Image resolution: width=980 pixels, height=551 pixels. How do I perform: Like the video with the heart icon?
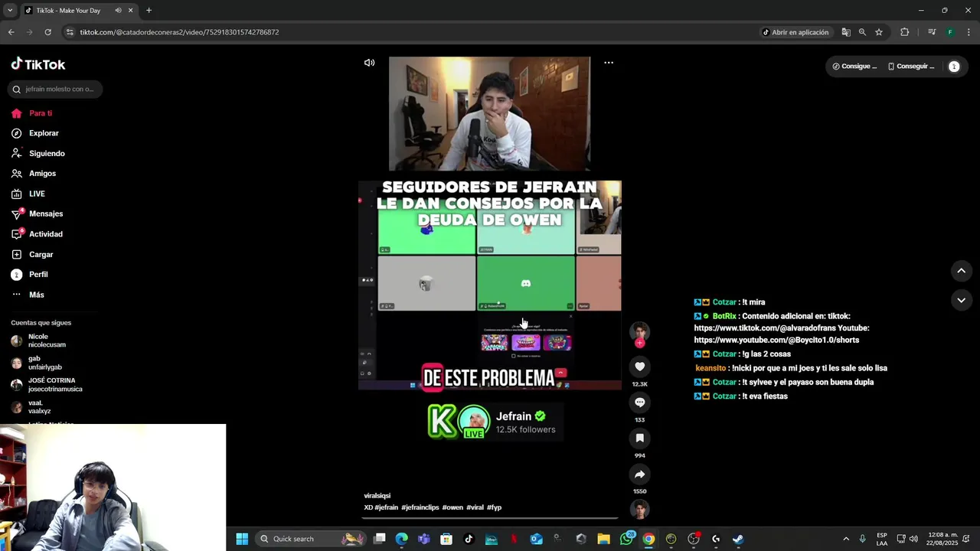[640, 367]
